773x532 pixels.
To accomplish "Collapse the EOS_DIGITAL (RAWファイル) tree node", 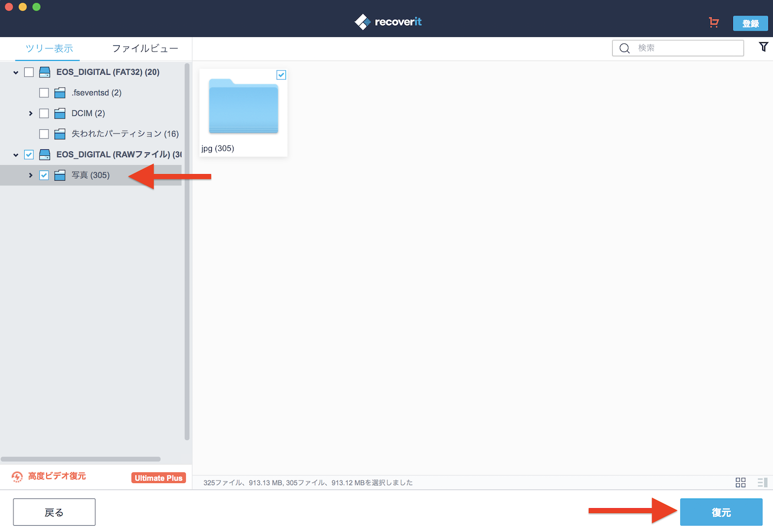I will pyautogui.click(x=16, y=155).
